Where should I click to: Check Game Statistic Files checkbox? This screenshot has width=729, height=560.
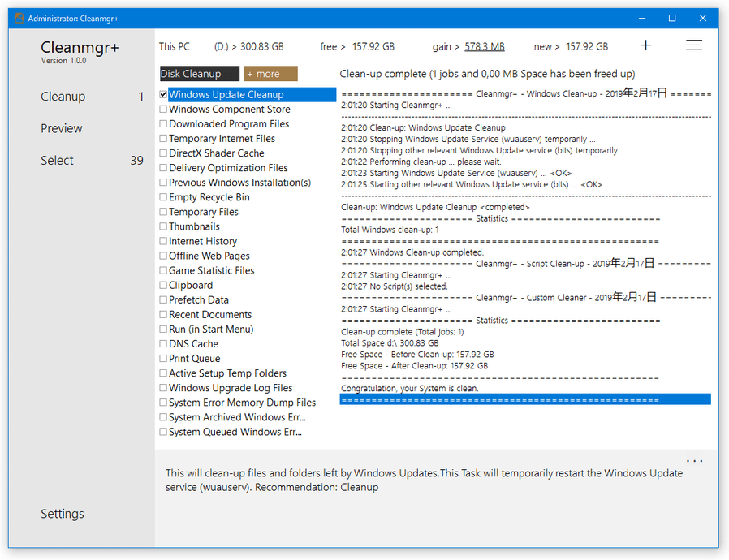coord(163,270)
